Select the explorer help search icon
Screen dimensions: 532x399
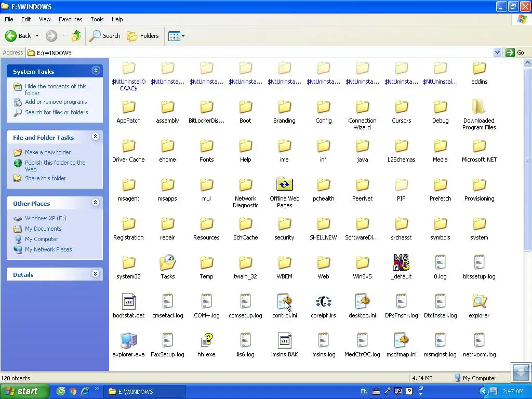point(479,301)
